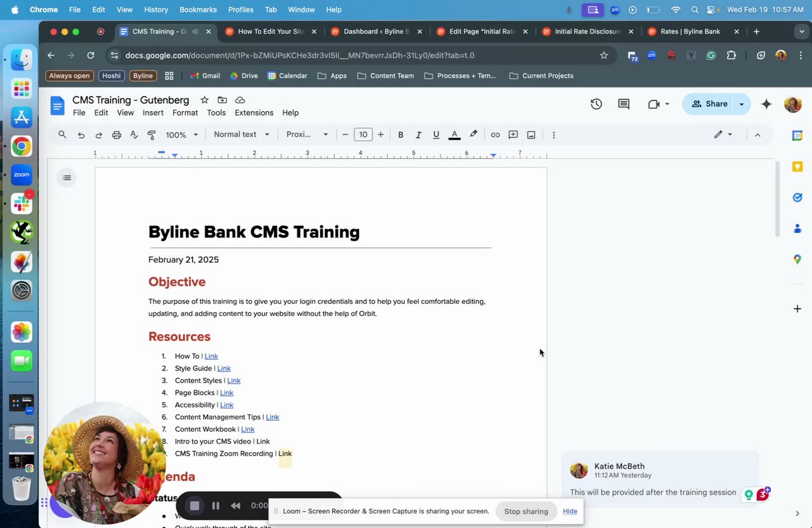Click Stop sharing button
This screenshot has height=528, width=812.
tap(526, 511)
